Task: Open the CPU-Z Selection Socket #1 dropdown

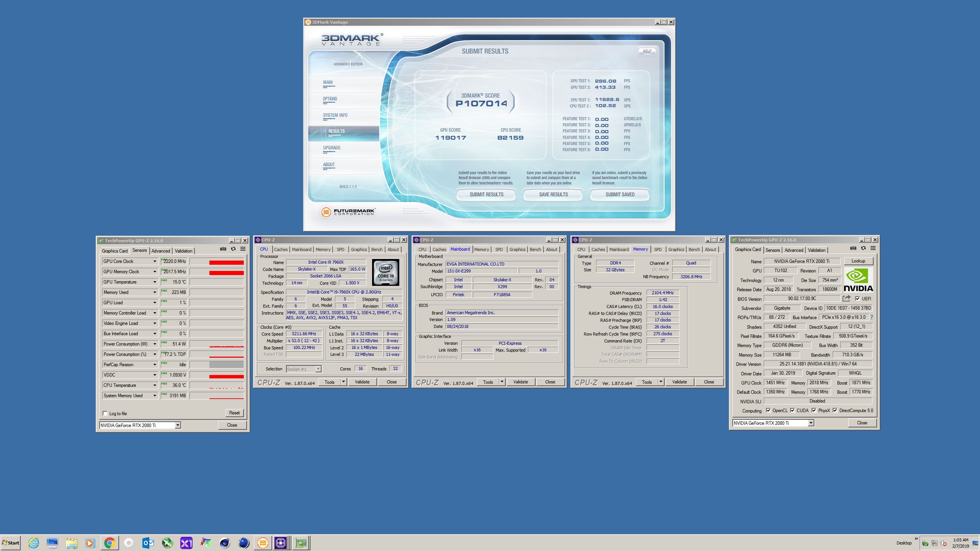Action: (x=318, y=369)
